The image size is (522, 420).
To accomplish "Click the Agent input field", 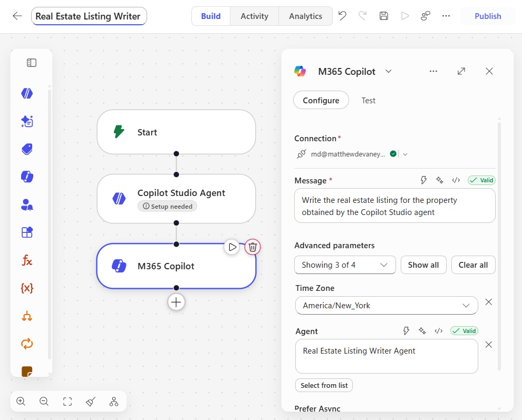I will [386, 356].
